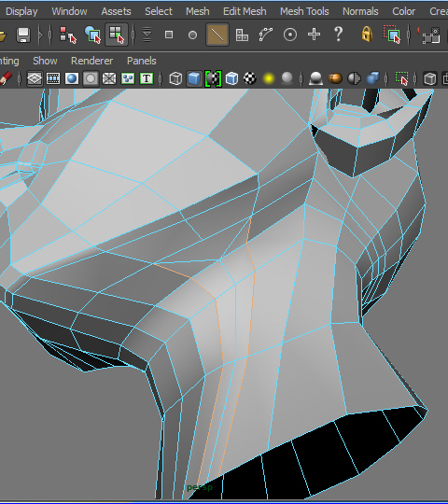The image size is (448, 504).
Task: Open the Normals menu
Action: coord(360,11)
